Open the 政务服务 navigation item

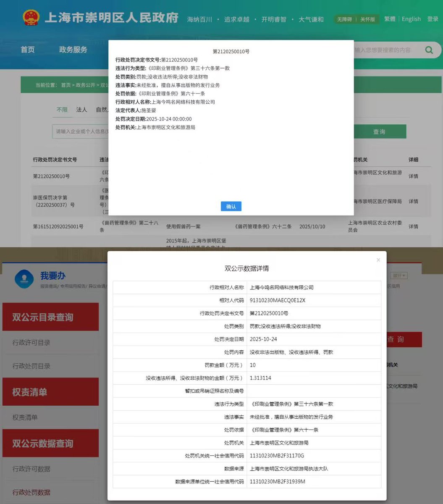(73, 50)
